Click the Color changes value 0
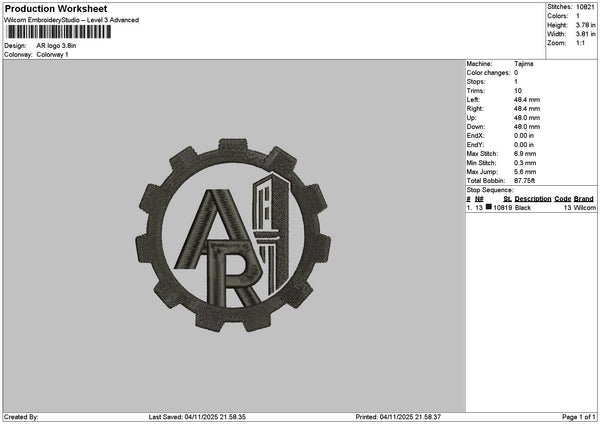 516,73
